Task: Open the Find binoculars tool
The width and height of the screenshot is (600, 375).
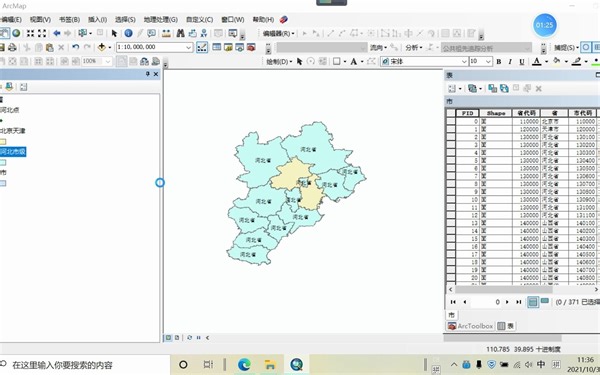Action: click(181, 33)
